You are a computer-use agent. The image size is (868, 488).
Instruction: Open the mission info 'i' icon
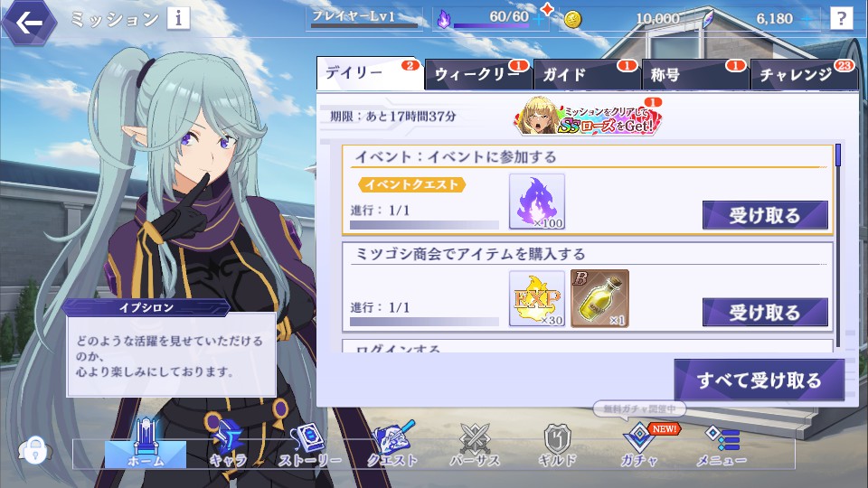click(x=178, y=18)
